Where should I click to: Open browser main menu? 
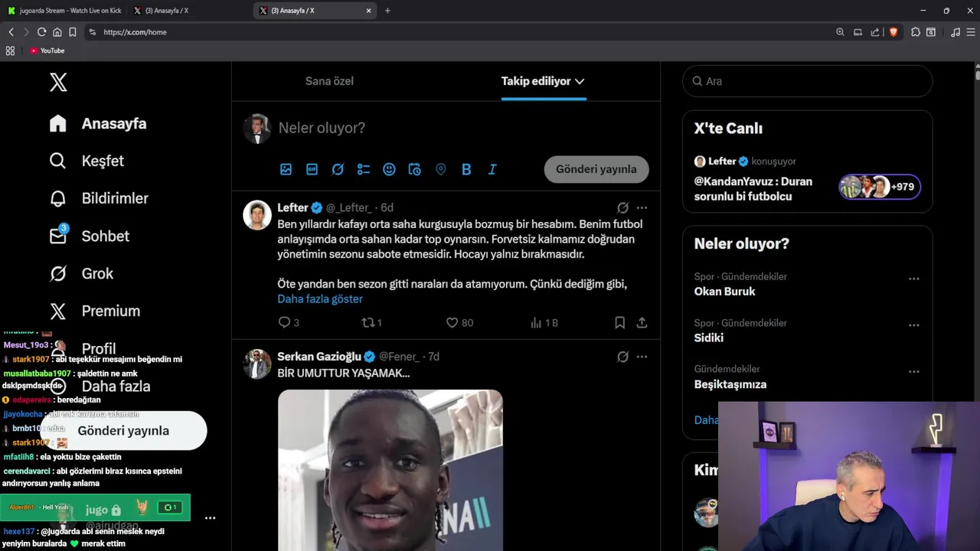click(x=970, y=32)
